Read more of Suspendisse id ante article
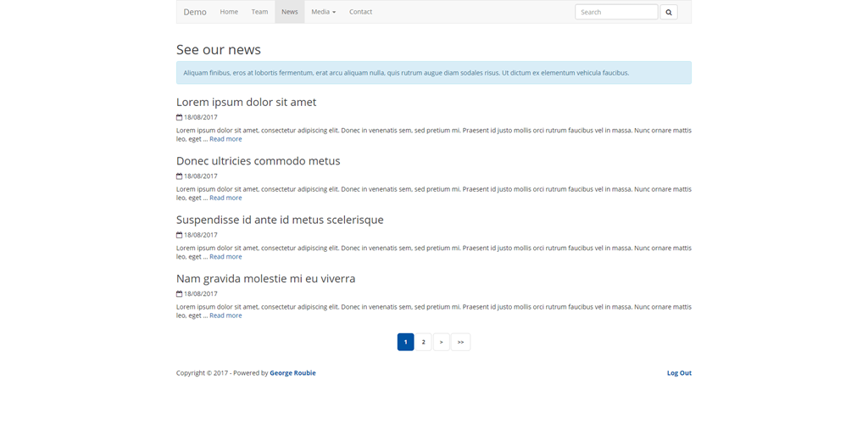 coord(225,257)
